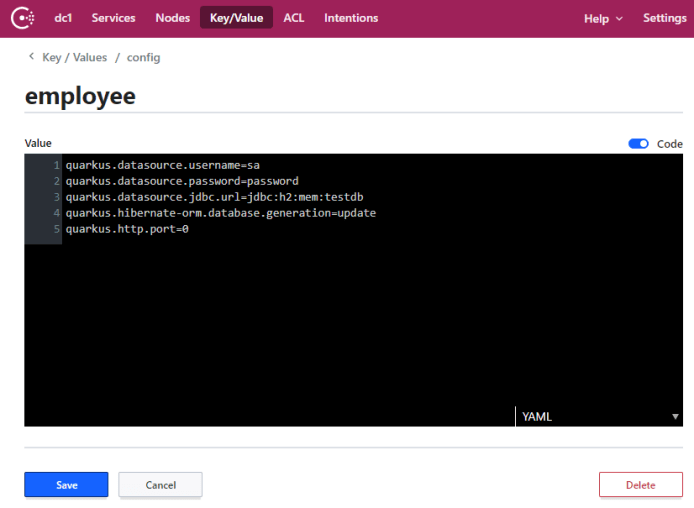
Task: Switch to the ACL tab
Action: (x=294, y=18)
